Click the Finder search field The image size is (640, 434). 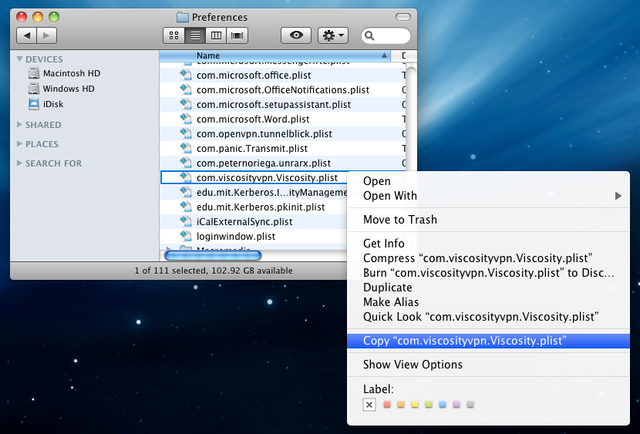pyautogui.click(x=386, y=36)
